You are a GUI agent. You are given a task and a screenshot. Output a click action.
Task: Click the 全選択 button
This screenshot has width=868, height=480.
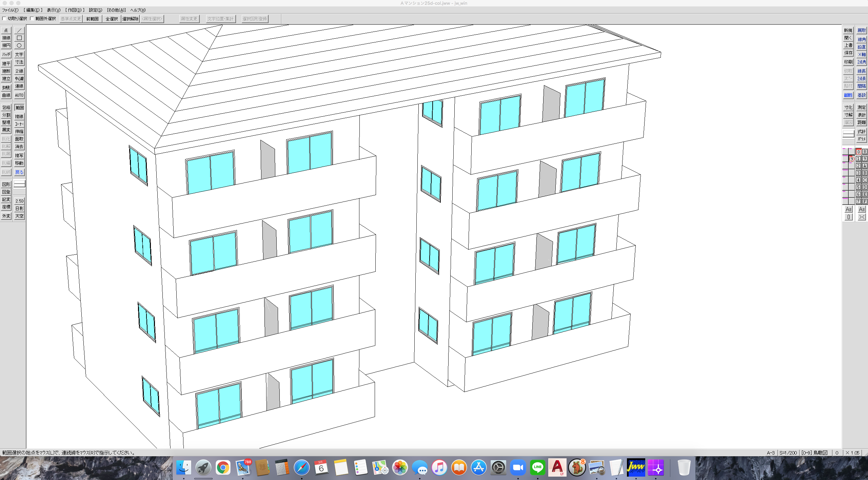(112, 19)
